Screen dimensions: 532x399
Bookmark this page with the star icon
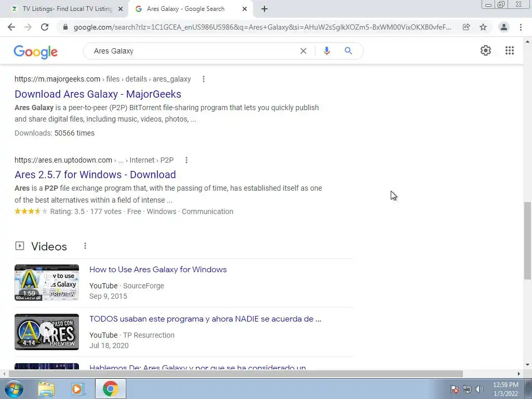(x=483, y=27)
